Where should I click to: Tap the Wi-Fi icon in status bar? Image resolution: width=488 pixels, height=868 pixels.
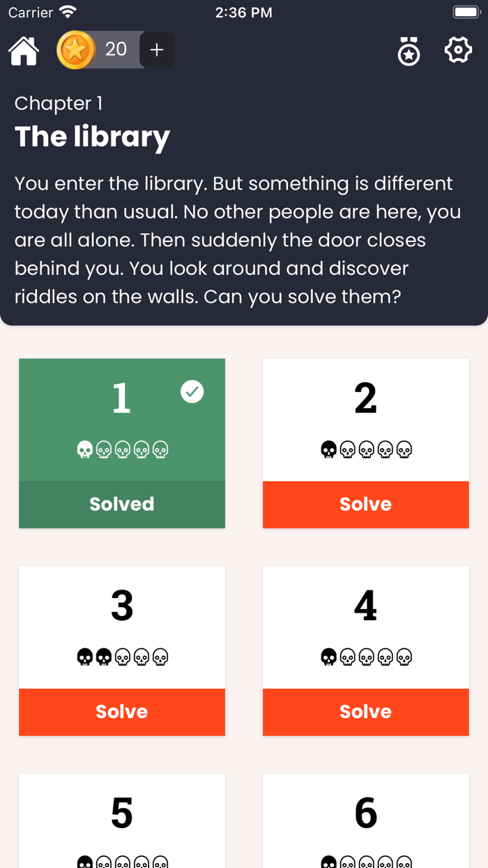(x=68, y=10)
